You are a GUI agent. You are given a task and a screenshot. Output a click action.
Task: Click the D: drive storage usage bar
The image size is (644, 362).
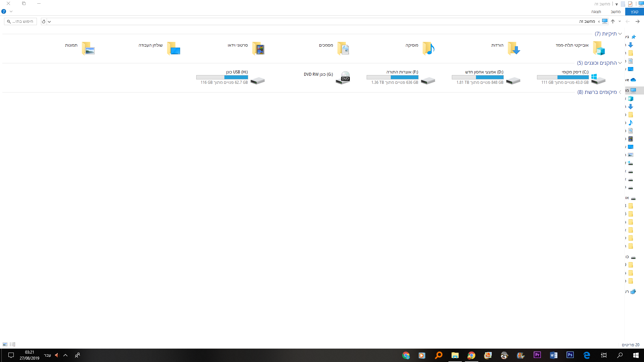point(478,77)
